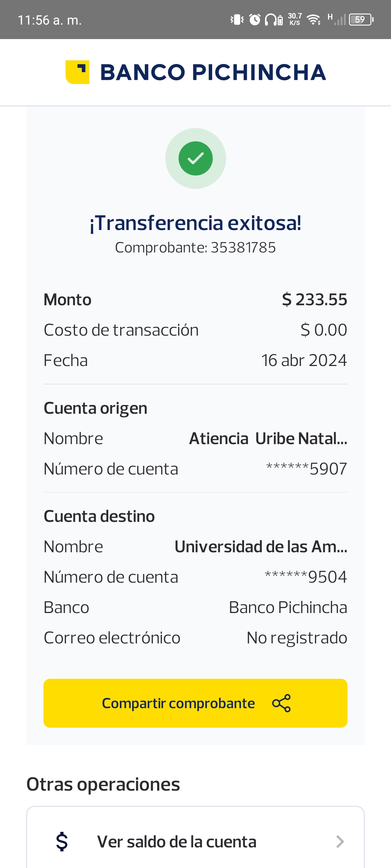
Task: Tap the battery indicator in status bar
Action: (361, 20)
